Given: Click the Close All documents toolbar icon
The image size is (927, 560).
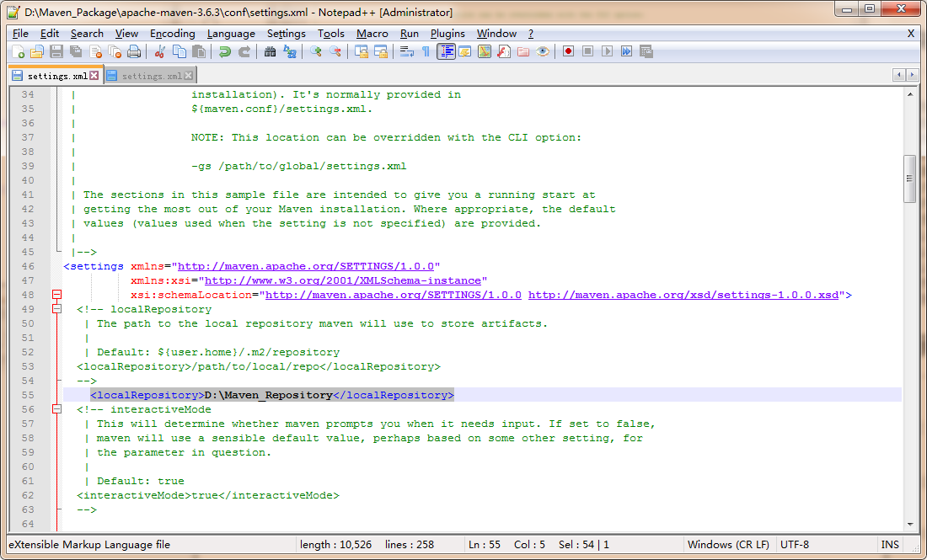Looking at the screenshot, I should (x=115, y=52).
